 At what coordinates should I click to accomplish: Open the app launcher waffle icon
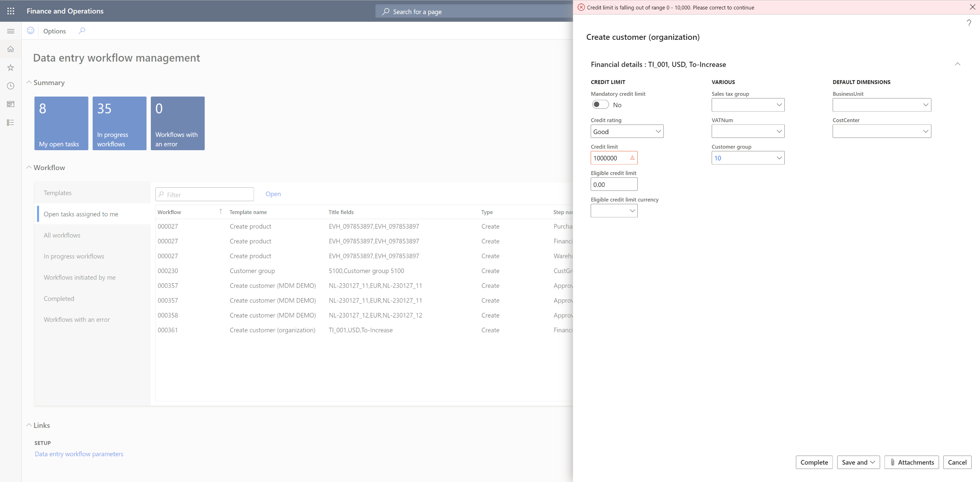click(10, 11)
